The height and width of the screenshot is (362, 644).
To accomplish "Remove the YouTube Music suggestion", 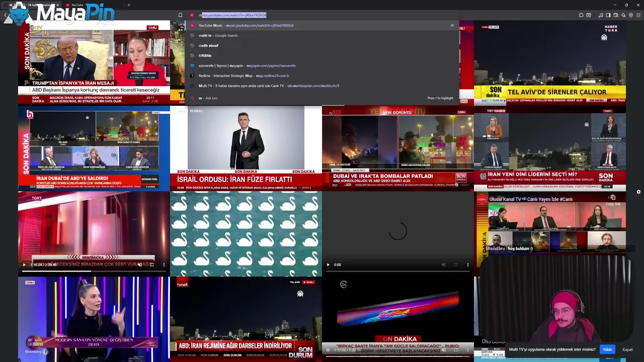I will (452, 25).
